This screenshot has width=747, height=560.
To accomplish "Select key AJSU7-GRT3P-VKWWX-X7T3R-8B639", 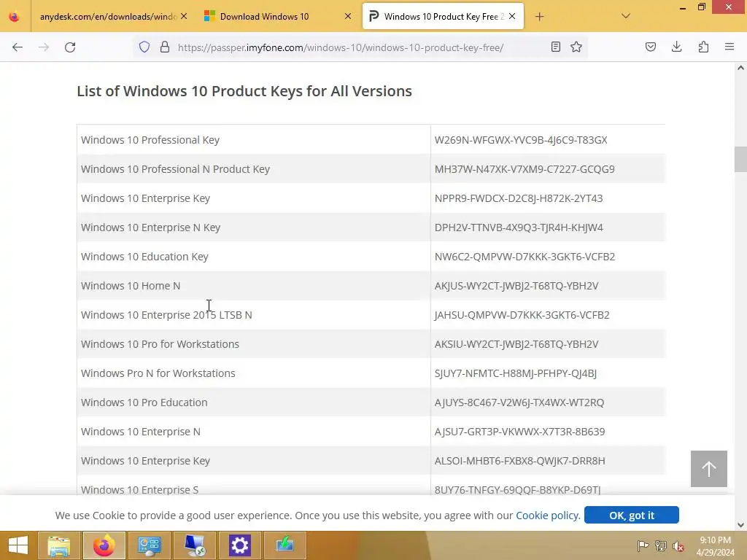I will click(519, 432).
